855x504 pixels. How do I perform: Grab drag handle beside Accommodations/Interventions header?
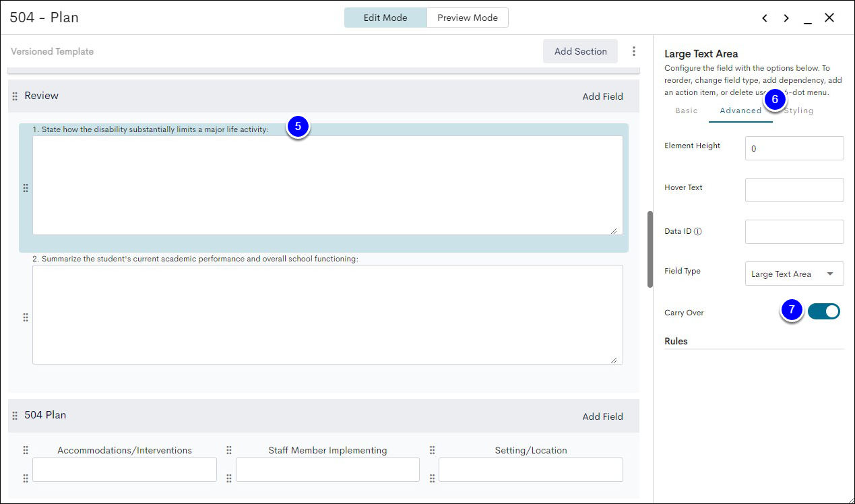pyautogui.click(x=26, y=450)
